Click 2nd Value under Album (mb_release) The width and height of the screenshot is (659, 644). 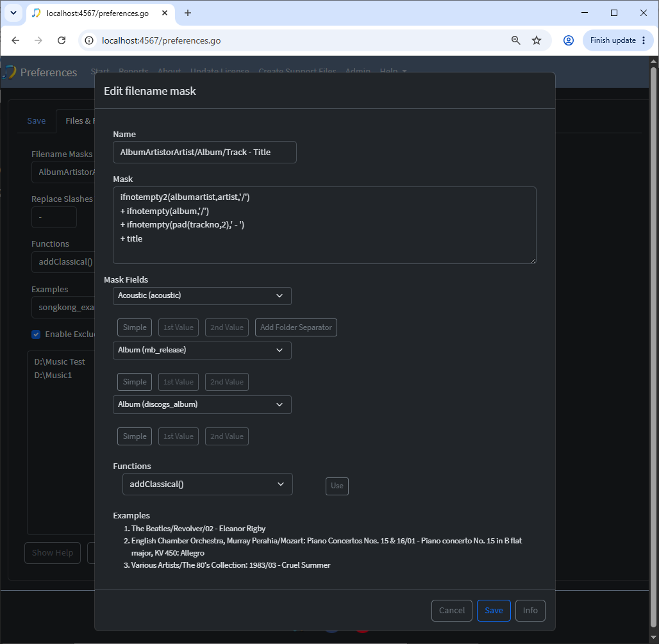[x=227, y=383]
